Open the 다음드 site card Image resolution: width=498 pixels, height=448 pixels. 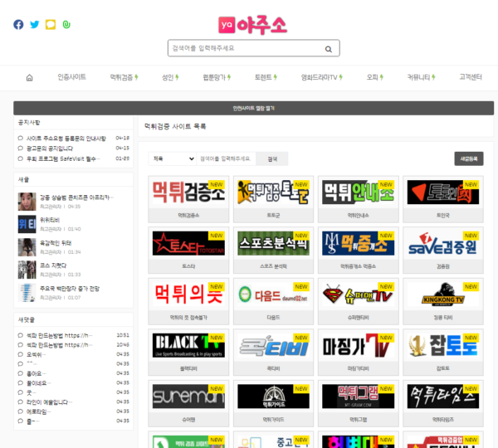pyautogui.click(x=273, y=301)
